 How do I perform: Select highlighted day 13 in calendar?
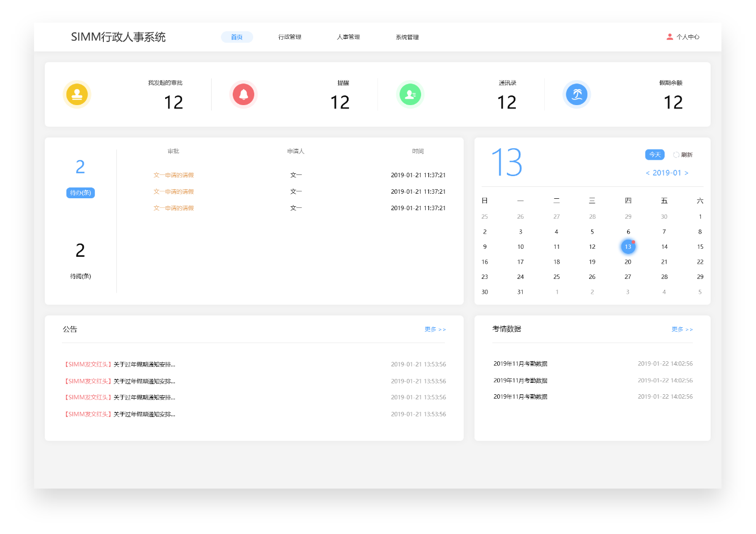coord(628,247)
